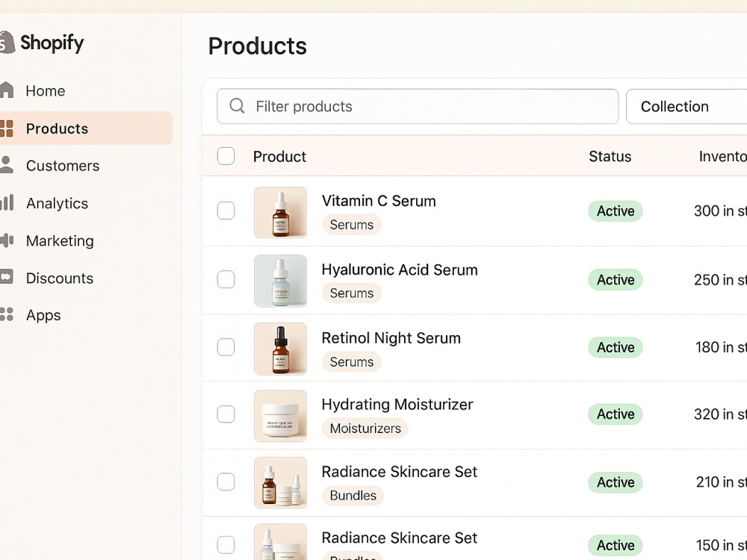747x560 pixels.
Task: Click the Hydrating Moisturizer jar thumbnail
Action: pyautogui.click(x=280, y=416)
